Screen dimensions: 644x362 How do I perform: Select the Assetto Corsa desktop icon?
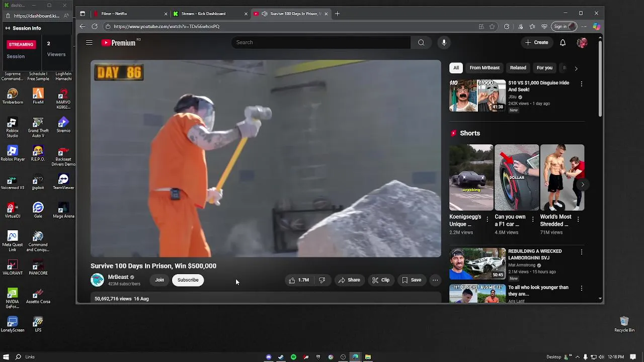click(x=38, y=296)
